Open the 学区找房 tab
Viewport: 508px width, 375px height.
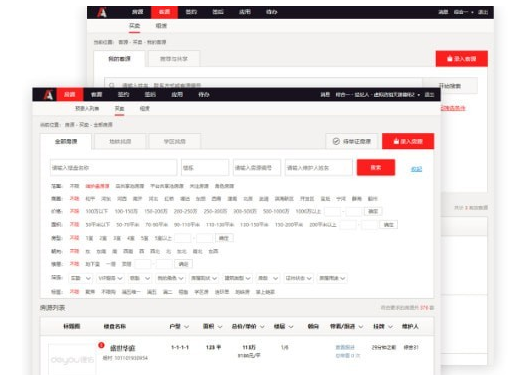coord(175,141)
